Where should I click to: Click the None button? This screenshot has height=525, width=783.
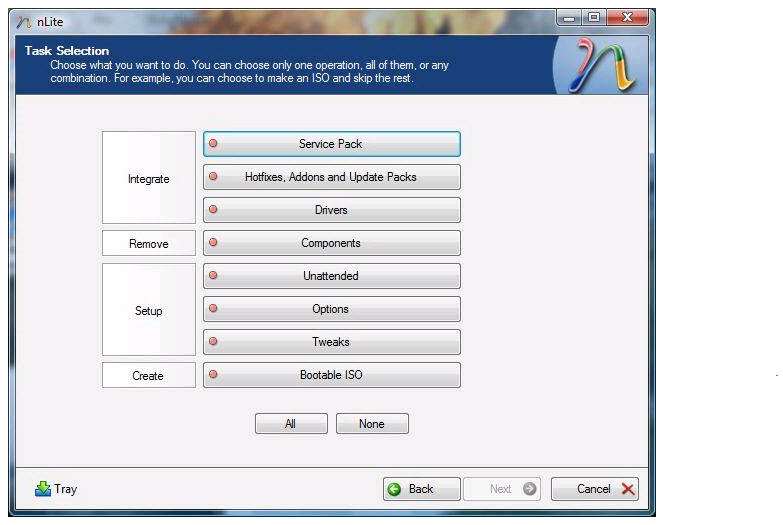coord(372,424)
